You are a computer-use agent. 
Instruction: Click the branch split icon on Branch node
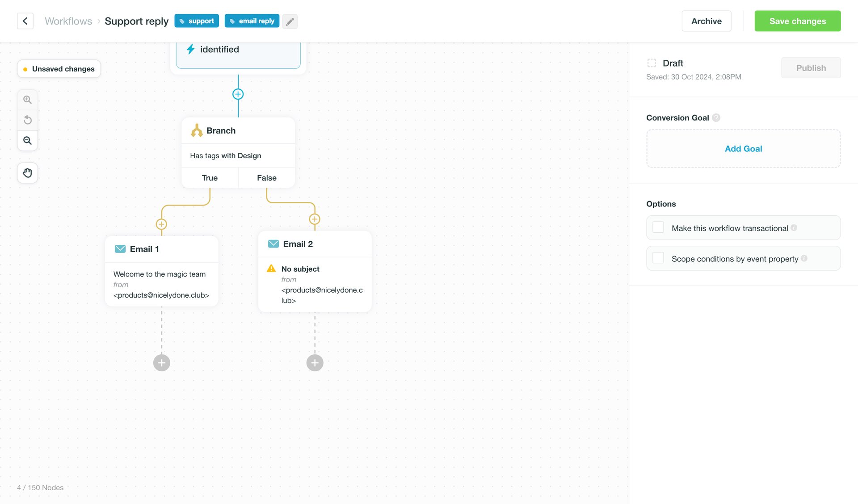coord(196,130)
